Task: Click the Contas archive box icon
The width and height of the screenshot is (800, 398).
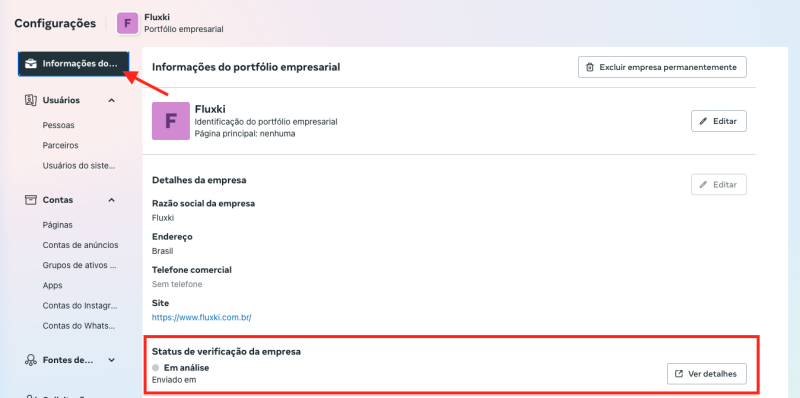Action: 31,200
